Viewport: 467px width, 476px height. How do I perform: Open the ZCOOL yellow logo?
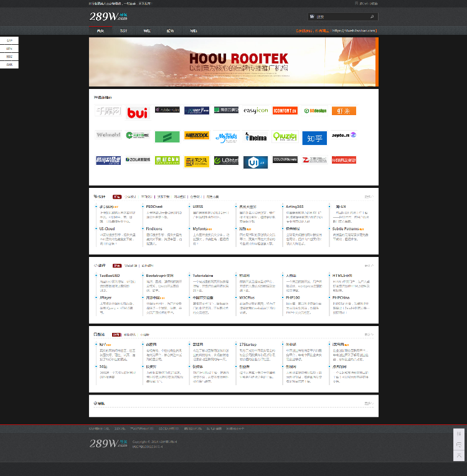click(197, 135)
